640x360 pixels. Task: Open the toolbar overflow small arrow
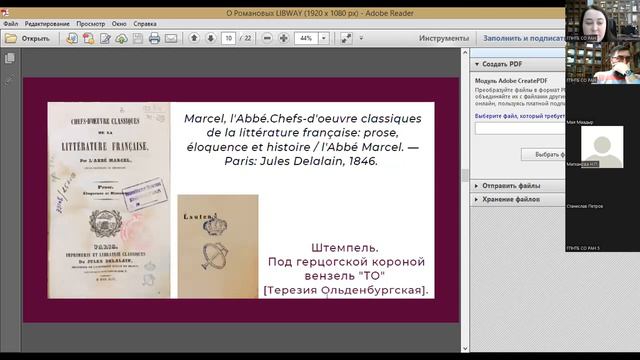click(x=361, y=38)
